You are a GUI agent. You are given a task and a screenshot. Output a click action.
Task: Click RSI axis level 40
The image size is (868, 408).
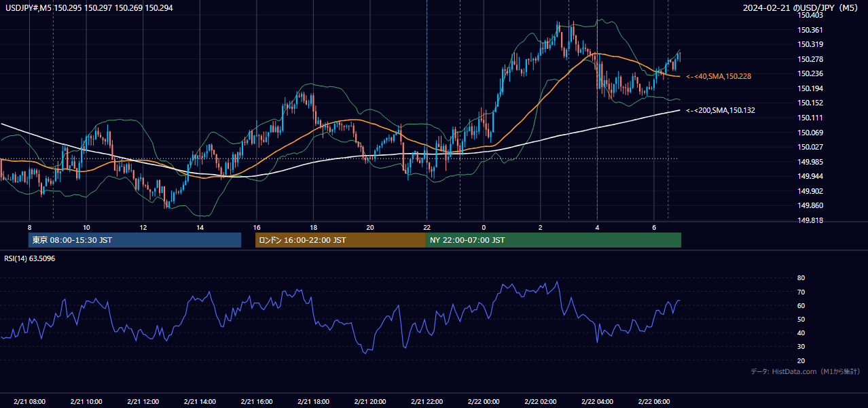coord(801,333)
